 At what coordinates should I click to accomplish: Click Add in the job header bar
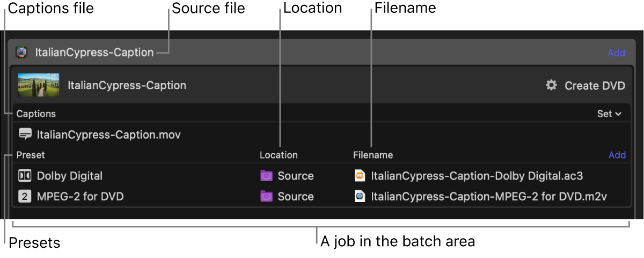(616, 53)
